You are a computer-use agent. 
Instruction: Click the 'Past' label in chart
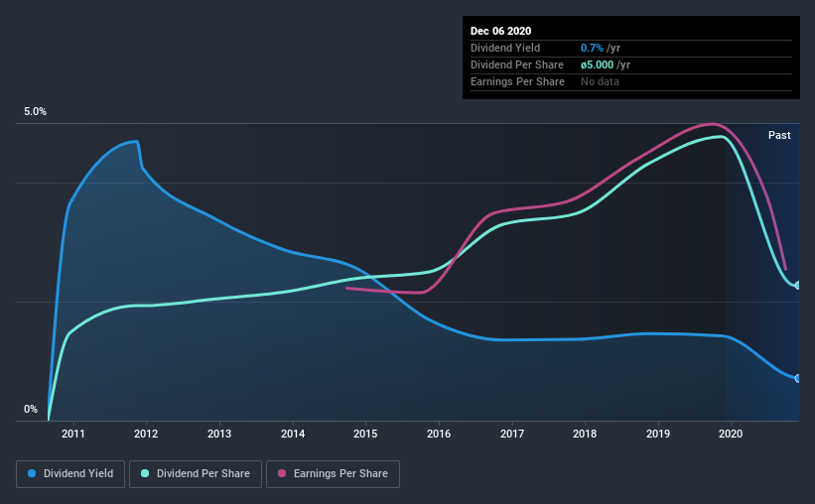[779, 135]
